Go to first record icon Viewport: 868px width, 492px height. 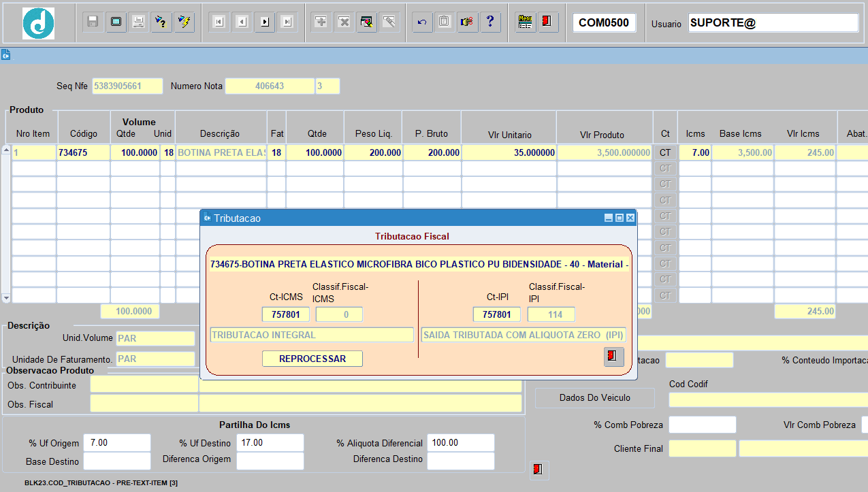(x=219, y=22)
